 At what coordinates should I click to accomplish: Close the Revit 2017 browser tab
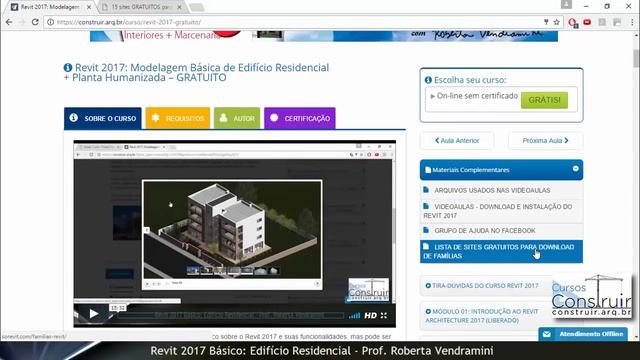coord(89,7)
